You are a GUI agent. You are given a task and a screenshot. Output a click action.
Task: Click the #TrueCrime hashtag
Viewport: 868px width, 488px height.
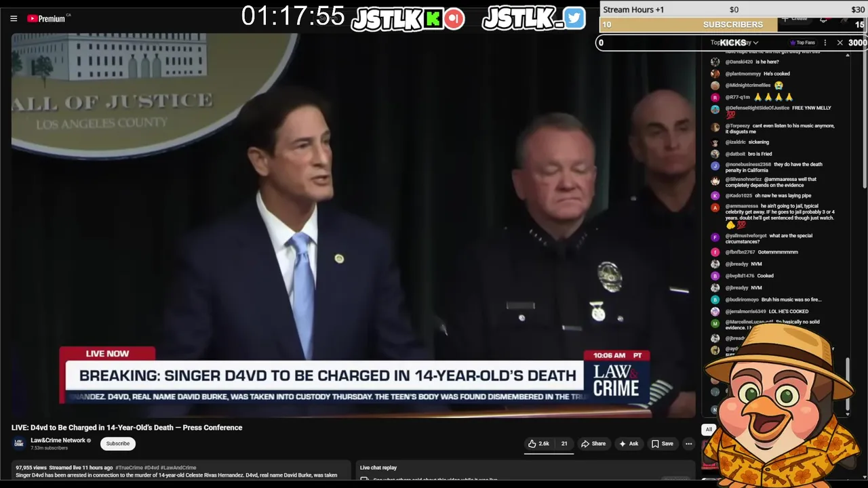128,468
